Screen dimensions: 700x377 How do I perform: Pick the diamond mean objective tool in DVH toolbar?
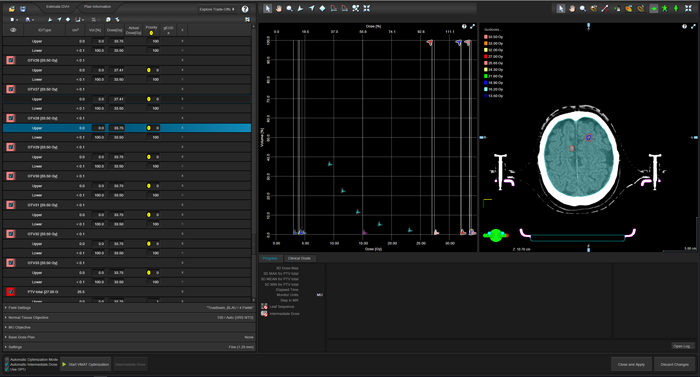click(x=322, y=8)
